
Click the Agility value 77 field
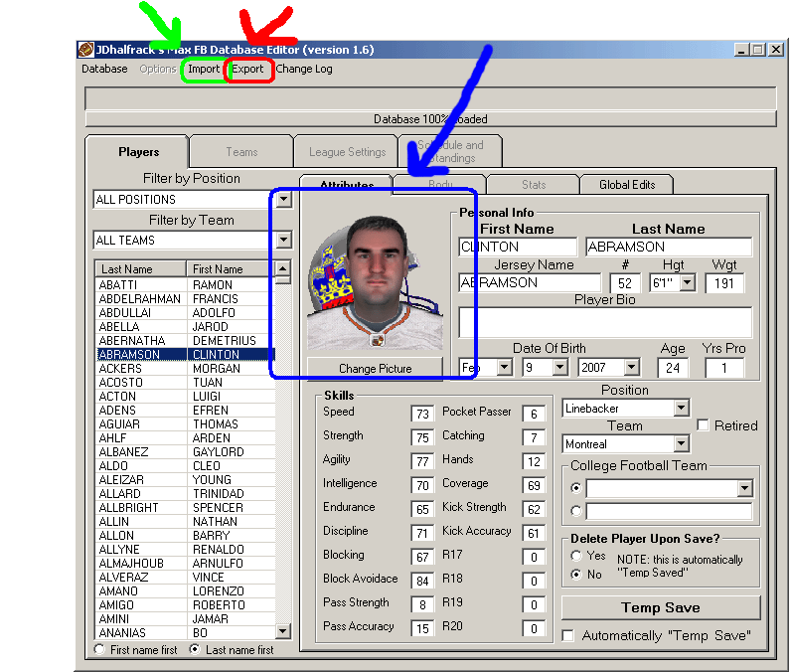(422, 461)
